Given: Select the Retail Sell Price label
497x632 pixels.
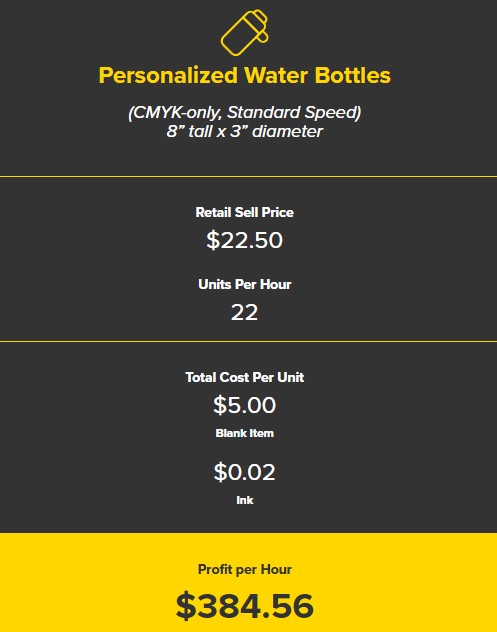Looking at the screenshot, I should (245, 212).
